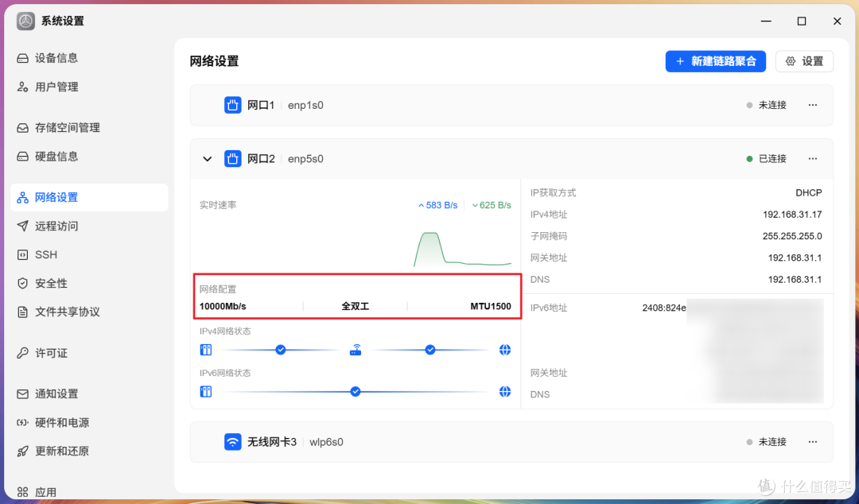This screenshot has width=859, height=504.
Task: Close the 系统设置 window
Action: (x=837, y=21)
